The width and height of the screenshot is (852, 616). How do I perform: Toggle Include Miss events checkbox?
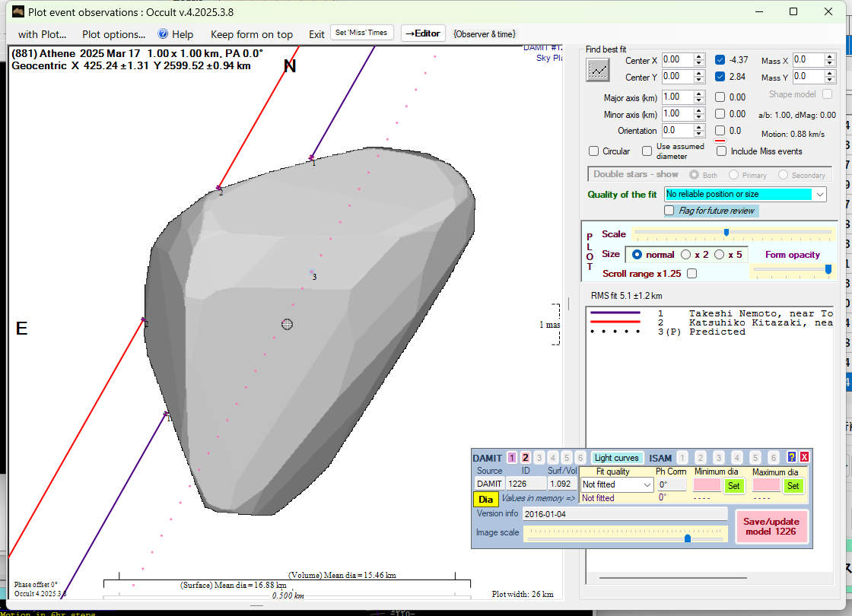pos(721,151)
